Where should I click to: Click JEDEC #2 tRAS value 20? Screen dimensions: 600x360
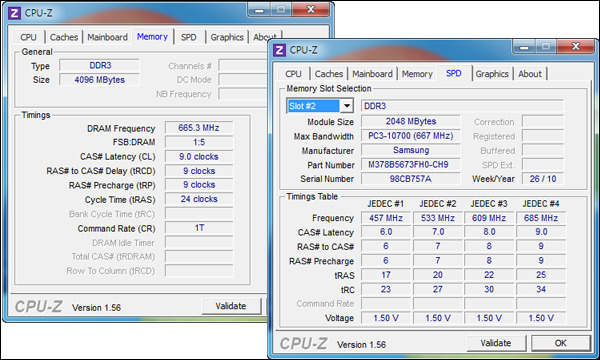tap(438, 275)
